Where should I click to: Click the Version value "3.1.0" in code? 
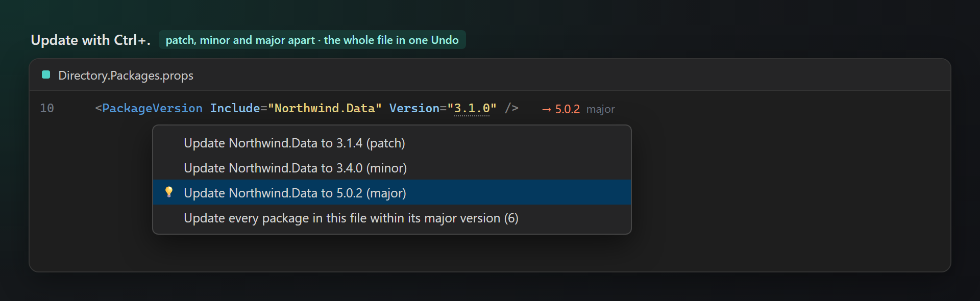[472, 109]
